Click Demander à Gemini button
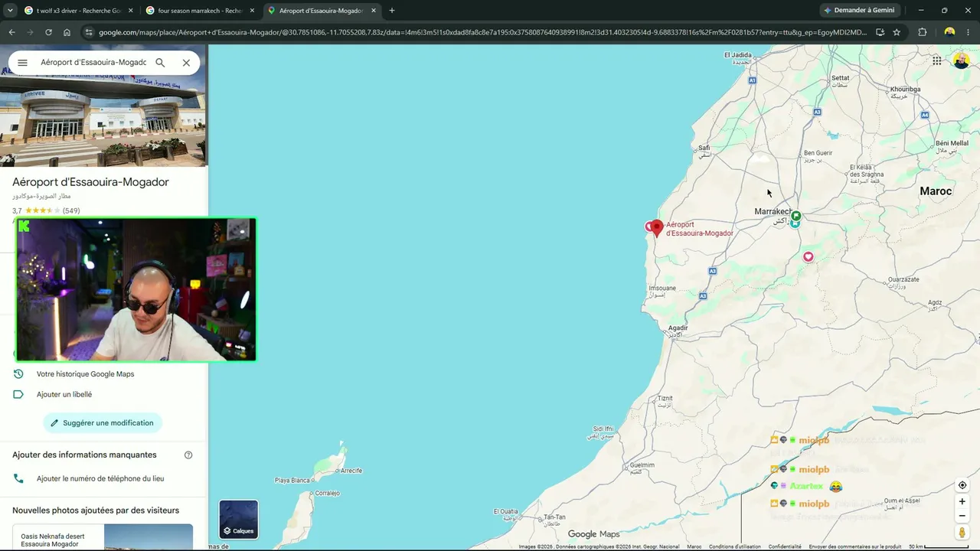 [859, 11]
